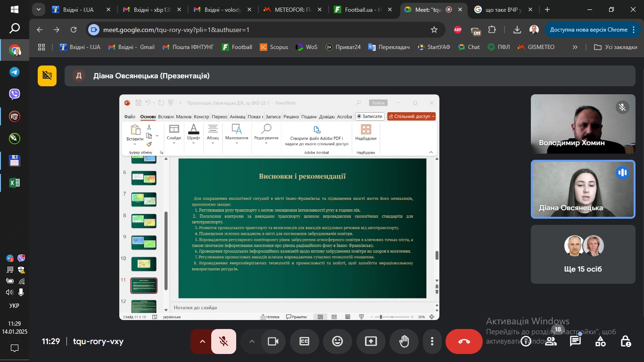Show Нотатки notes pane
Screen dimensions: 644x362
(x=270, y=317)
